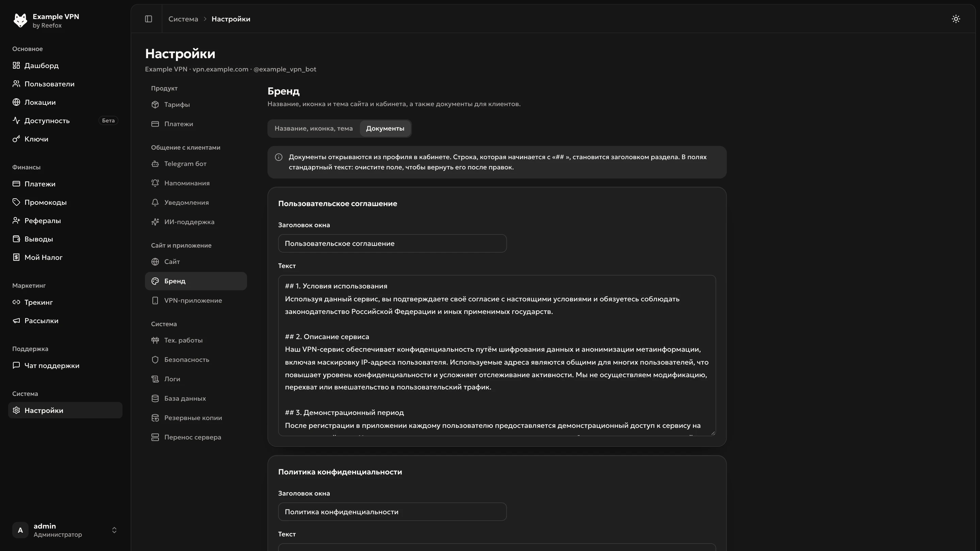The height and width of the screenshot is (551, 980).
Task: Click the Рефералы person-plus icon
Action: pyautogui.click(x=16, y=220)
